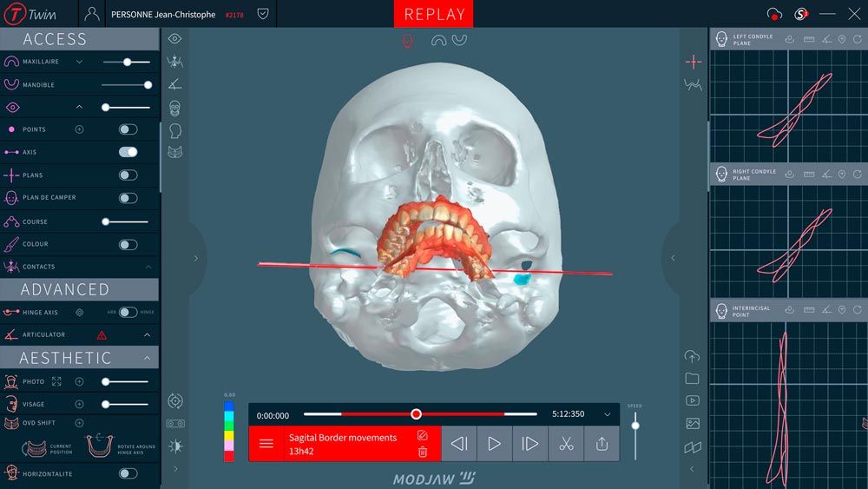868x489 pixels.
Task: Click the scissors cut icon in playback bar
Action: click(566, 444)
